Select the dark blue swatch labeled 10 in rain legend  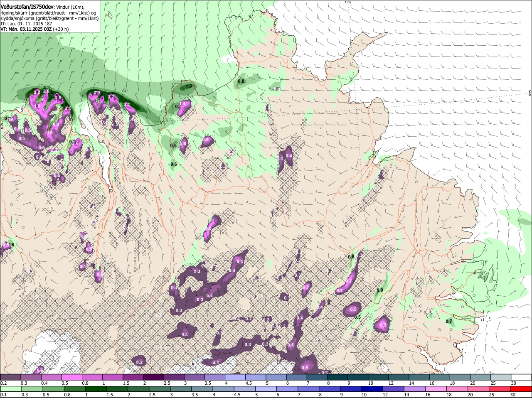(x=372, y=389)
